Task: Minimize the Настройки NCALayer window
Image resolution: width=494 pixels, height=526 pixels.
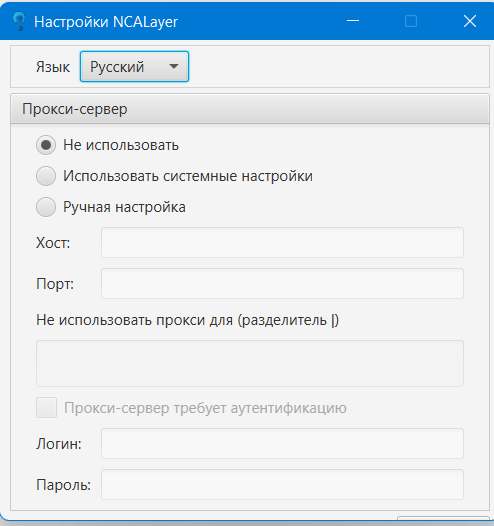Action: pyautogui.click(x=353, y=21)
